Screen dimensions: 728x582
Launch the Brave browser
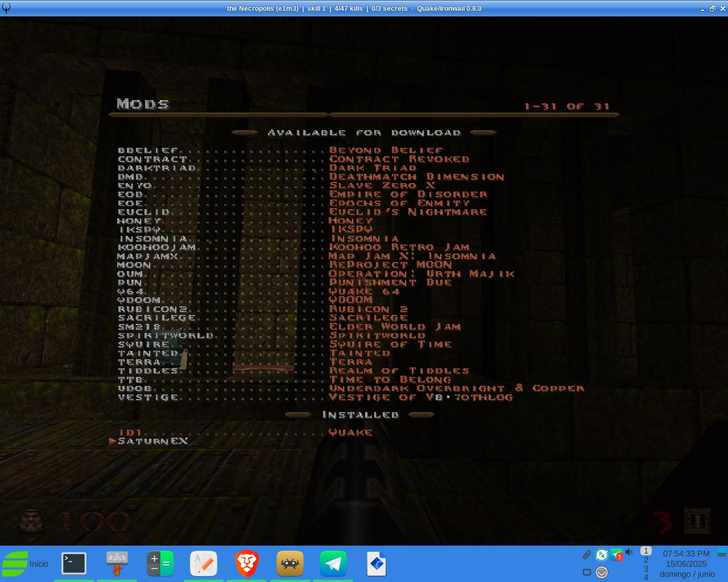[247, 564]
